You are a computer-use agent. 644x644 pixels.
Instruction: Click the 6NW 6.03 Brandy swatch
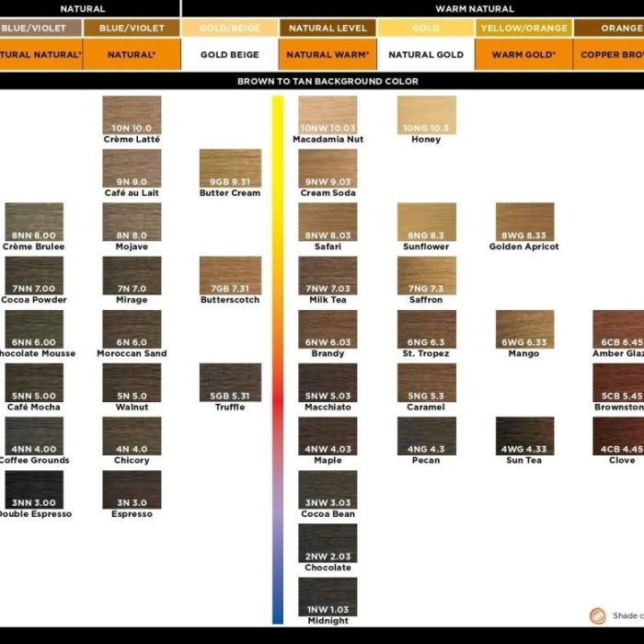pos(328,329)
